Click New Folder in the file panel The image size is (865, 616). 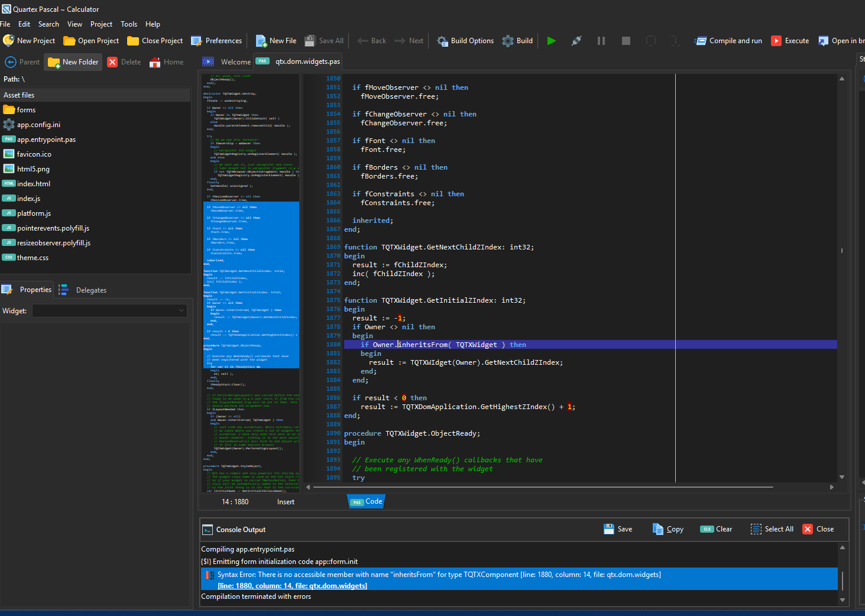pyautogui.click(x=73, y=62)
